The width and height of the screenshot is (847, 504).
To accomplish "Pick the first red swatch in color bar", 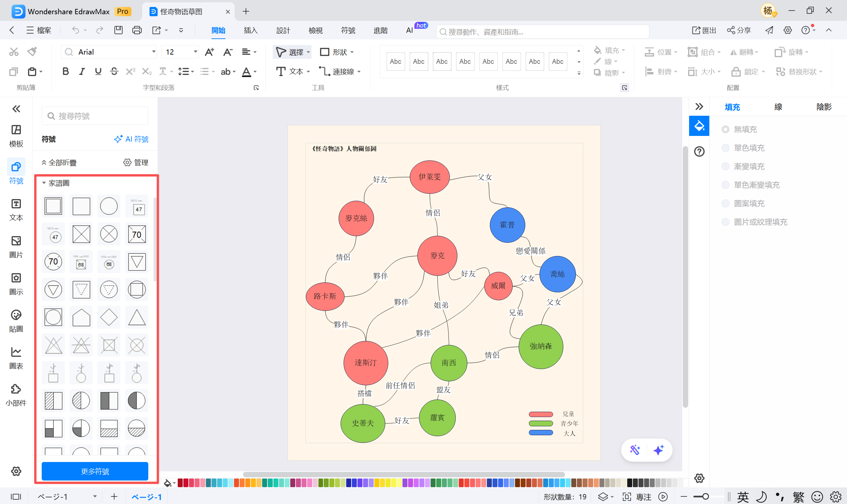I will pos(180,483).
